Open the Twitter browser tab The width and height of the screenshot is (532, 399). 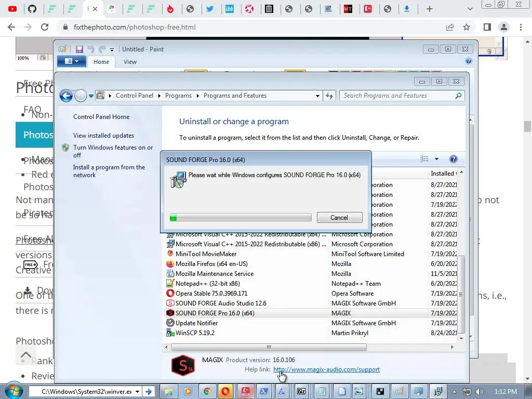click(x=210, y=9)
